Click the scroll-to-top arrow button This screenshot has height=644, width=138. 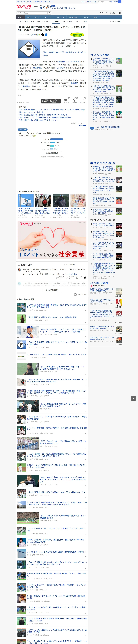click(x=133, y=398)
